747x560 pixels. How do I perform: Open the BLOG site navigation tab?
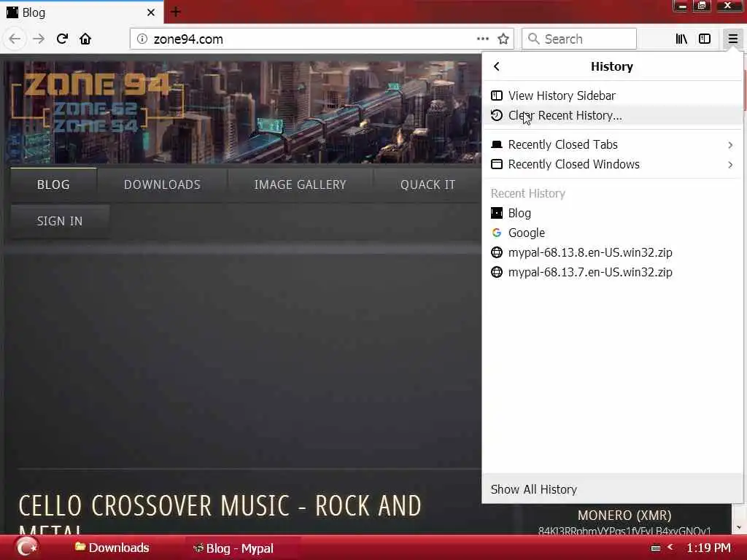click(x=53, y=184)
